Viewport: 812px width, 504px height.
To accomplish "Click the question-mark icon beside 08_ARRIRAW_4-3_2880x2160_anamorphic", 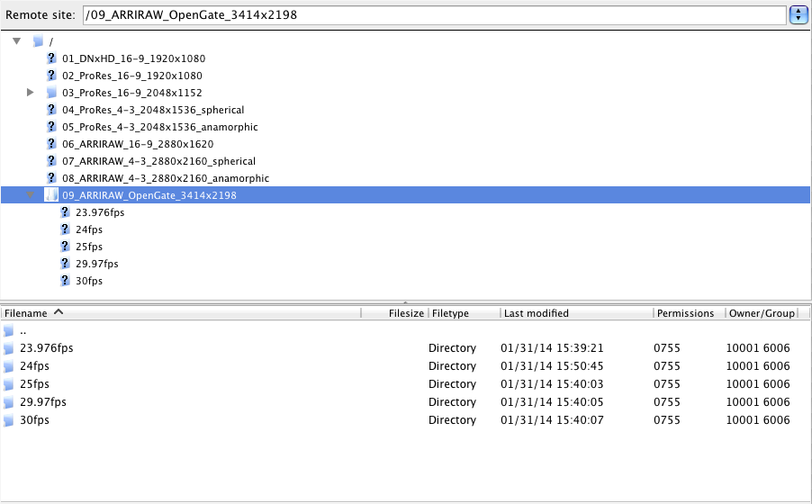I will click(50, 177).
